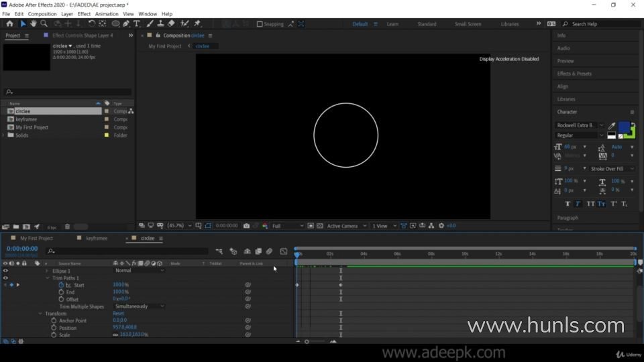644x362 pixels.
Task: Click the Home icon in toolbar
Action: (9, 23)
